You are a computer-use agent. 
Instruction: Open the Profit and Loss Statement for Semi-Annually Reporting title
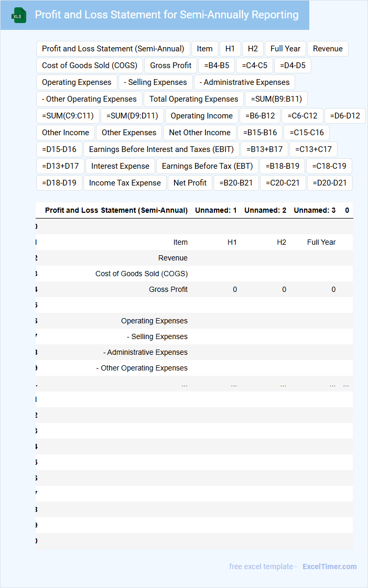(x=167, y=15)
